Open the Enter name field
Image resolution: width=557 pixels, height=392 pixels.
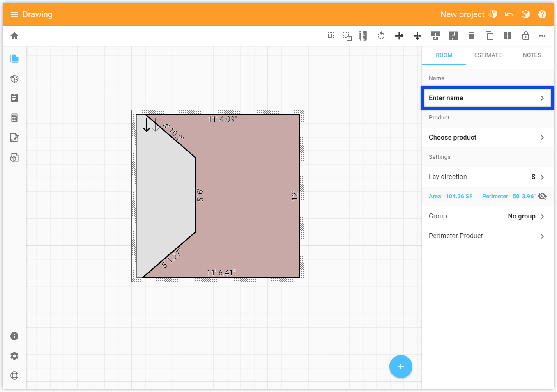pyautogui.click(x=488, y=98)
